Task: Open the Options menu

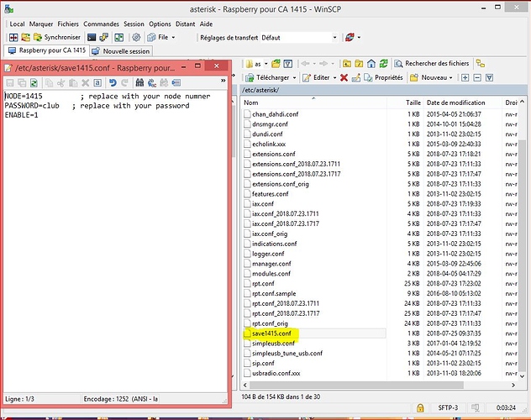Action: [160, 24]
